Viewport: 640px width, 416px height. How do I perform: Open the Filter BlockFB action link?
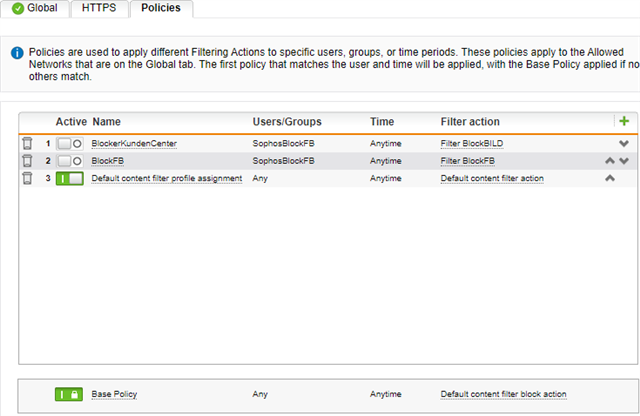click(x=468, y=161)
